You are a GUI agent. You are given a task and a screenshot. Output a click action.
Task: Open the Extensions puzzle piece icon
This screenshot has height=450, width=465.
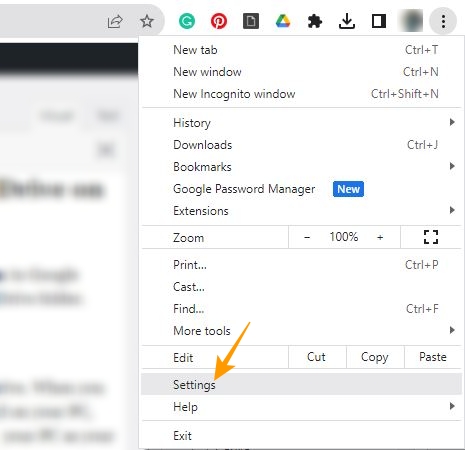coord(315,22)
